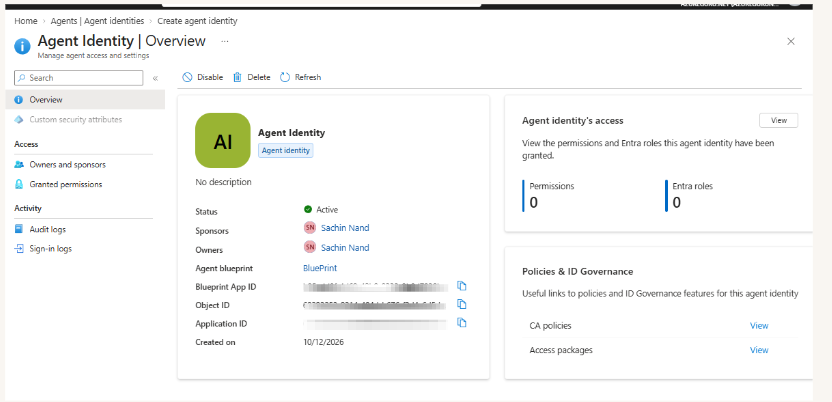Click the Audit logs book icon

(19, 230)
